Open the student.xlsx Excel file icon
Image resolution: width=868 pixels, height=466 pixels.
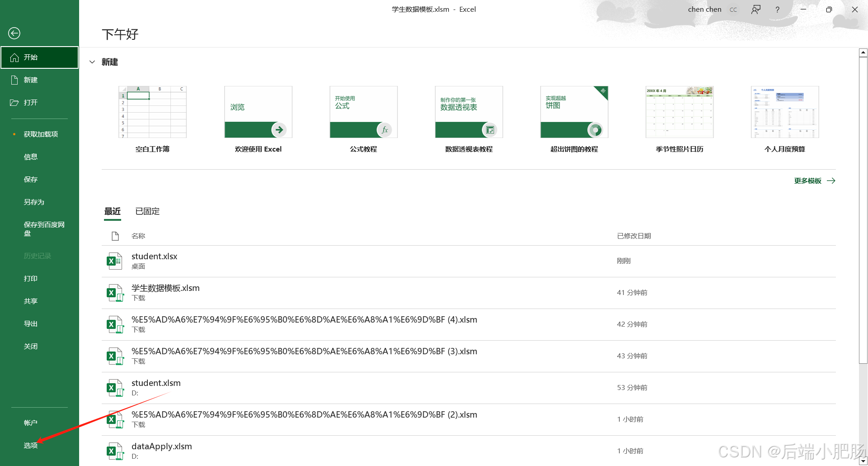pos(114,261)
